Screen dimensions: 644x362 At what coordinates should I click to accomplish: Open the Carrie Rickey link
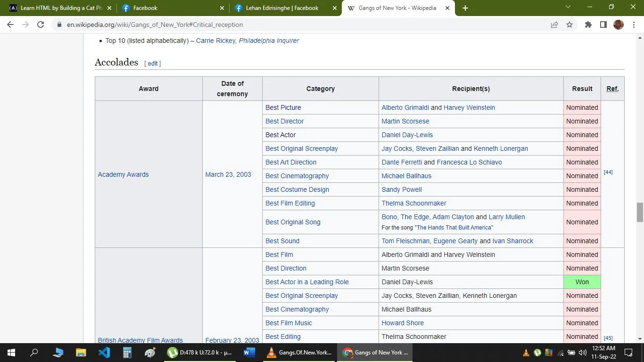215,41
